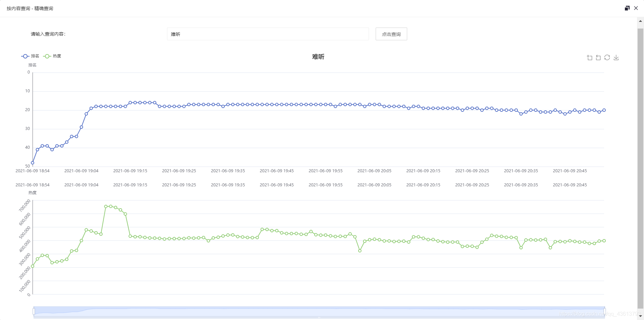Click the chart title 难听
The width and height of the screenshot is (644, 320).
[x=318, y=57]
